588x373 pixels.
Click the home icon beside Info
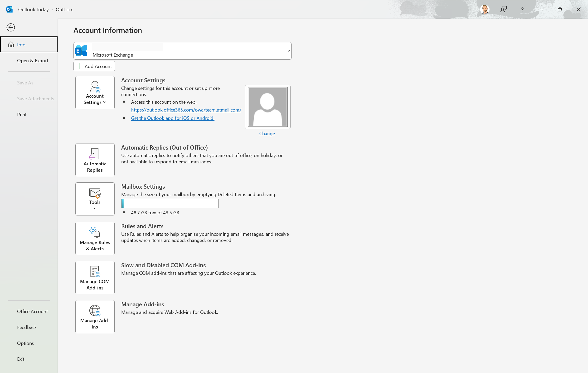pos(11,44)
